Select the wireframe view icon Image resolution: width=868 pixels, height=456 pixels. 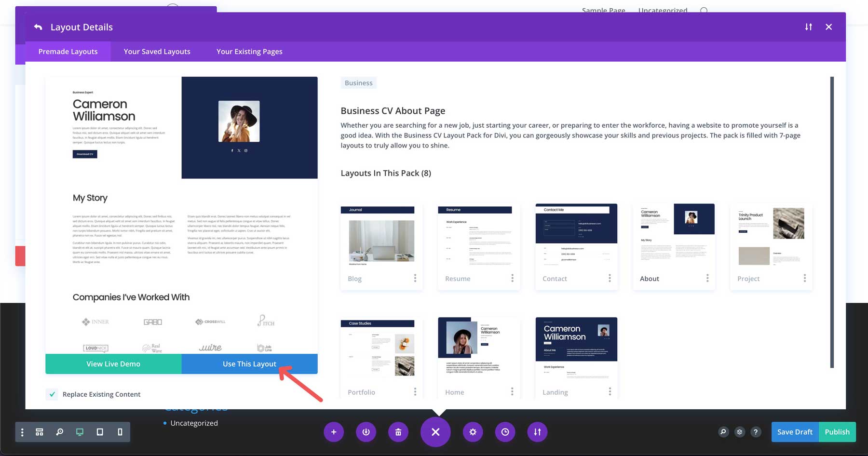[x=40, y=432]
